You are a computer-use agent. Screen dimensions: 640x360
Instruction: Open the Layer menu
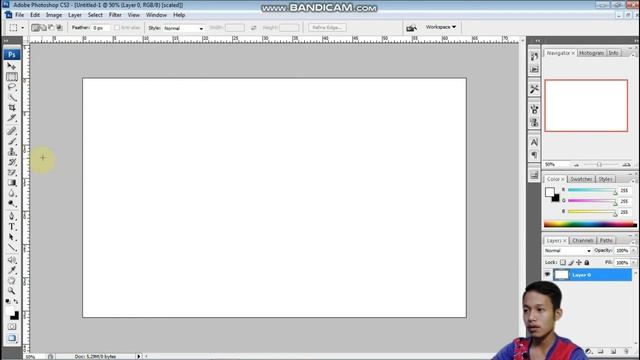click(x=75, y=15)
